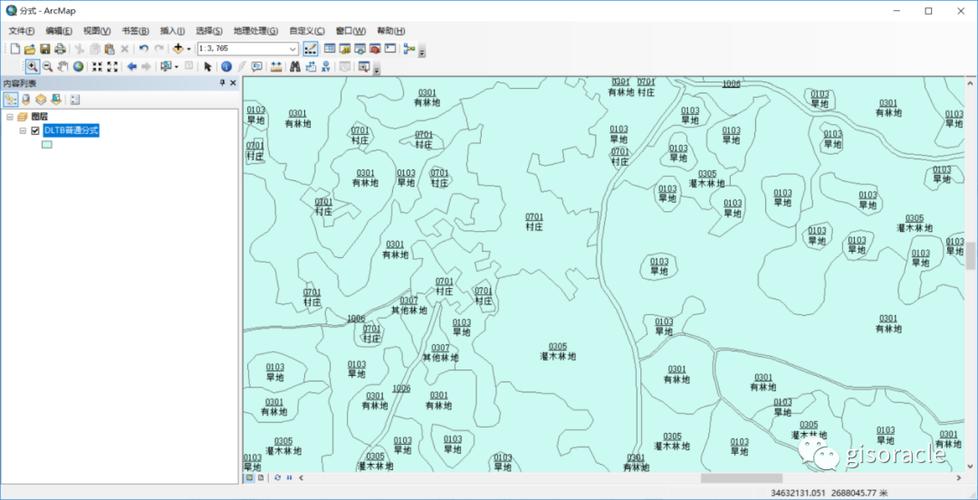
Task: Toggle DLTB普通分式 layer visibility checkbox
Action: [x=35, y=130]
